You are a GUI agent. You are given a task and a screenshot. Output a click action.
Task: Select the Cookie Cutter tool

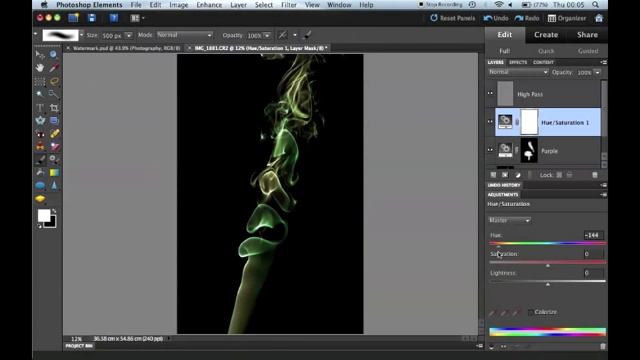40,120
